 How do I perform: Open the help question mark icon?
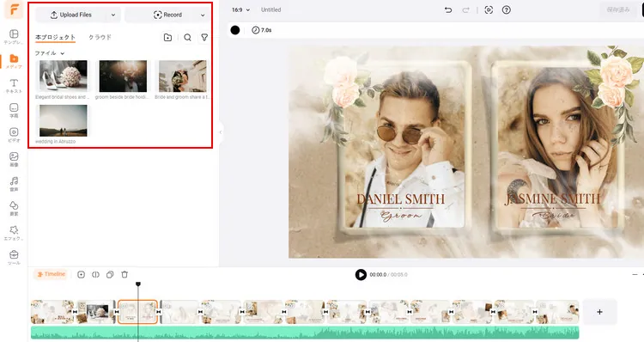[x=507, y=9]
